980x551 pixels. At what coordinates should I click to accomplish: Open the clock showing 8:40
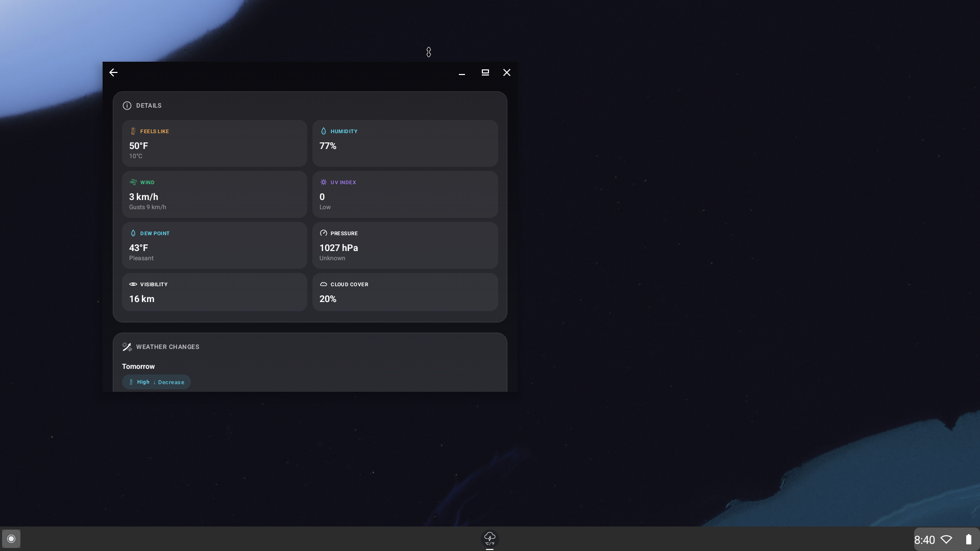pos(925,539)
